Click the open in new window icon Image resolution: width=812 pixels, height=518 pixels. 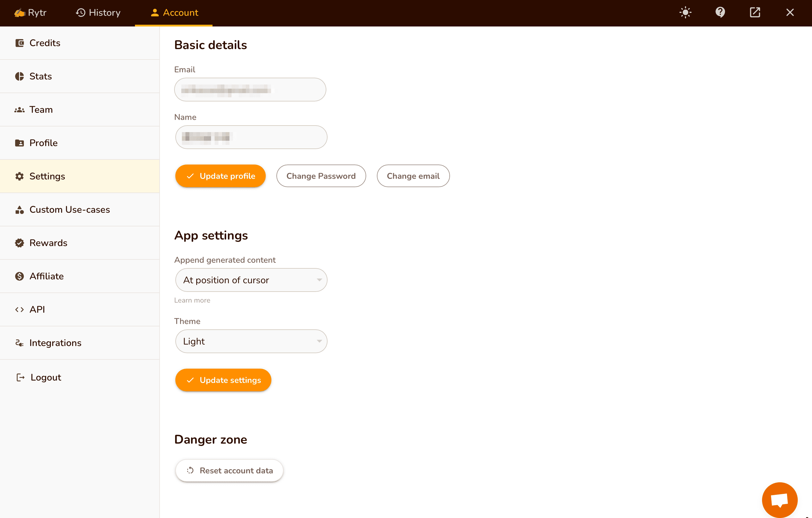coord(755,12)
